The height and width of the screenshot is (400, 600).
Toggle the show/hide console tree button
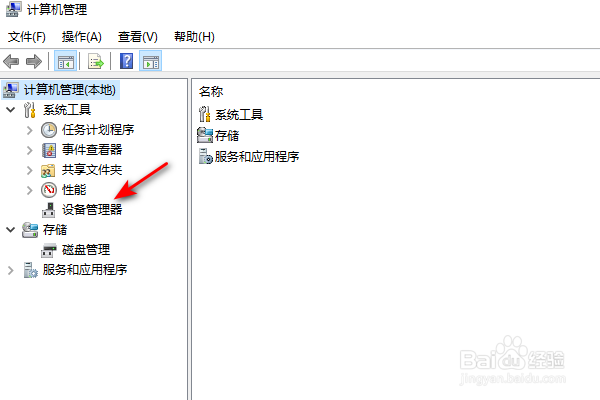click(65, 61)
